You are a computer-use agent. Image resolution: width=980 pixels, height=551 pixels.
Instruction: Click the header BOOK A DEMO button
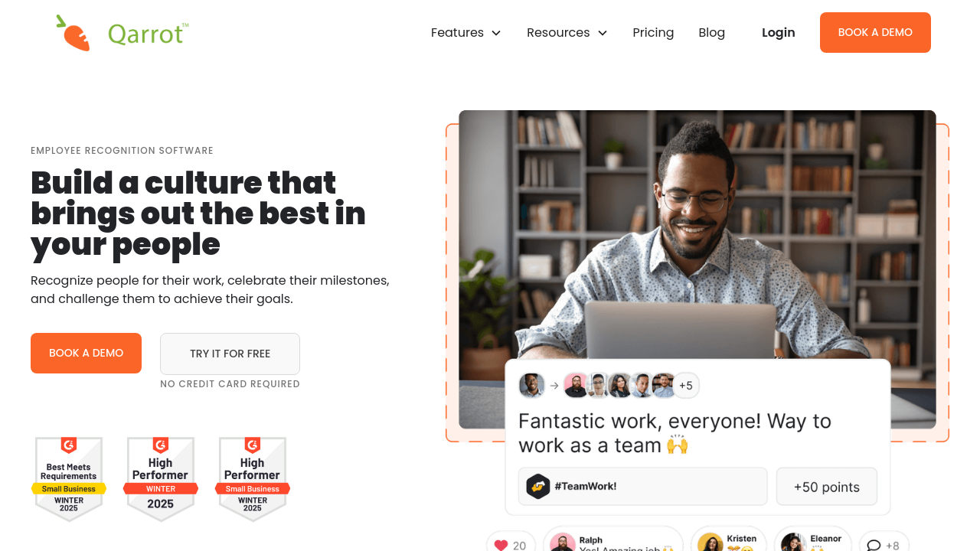click(x=875, y=32)
